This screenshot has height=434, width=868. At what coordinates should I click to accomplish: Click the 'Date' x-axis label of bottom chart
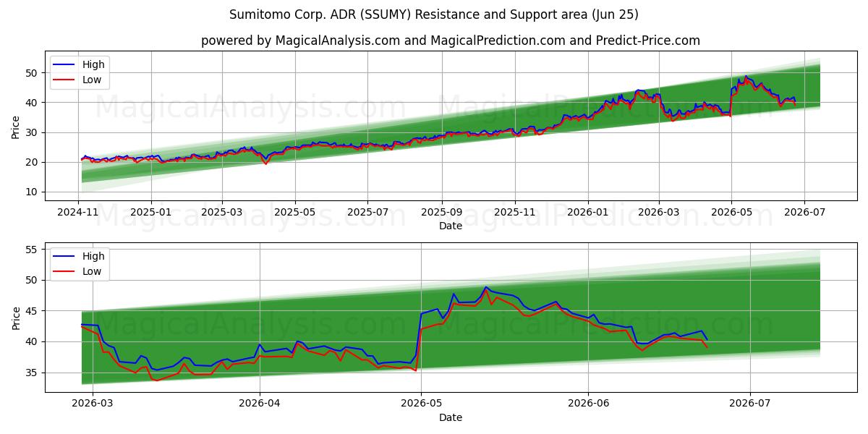pos(451,418)
